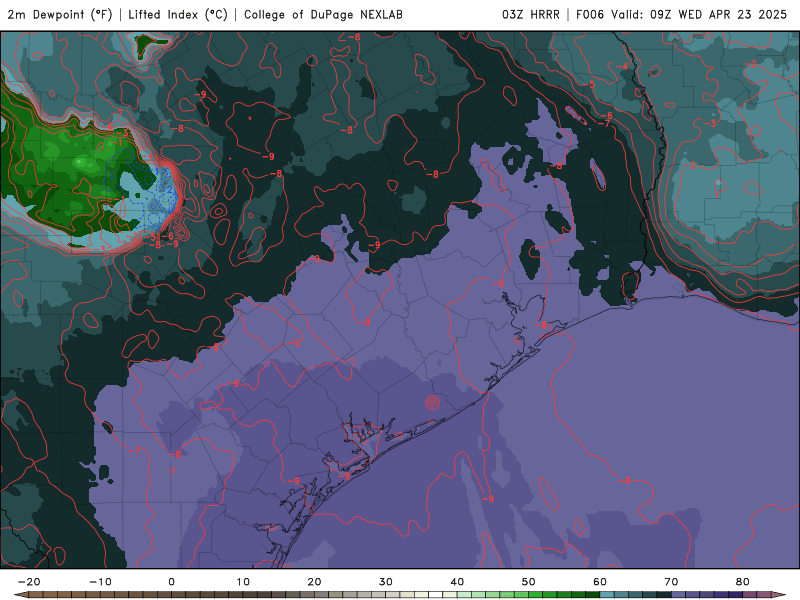Click the "F006 Valid: 09Z WED APR 23 2025" text
Viewport: 800px width, 600px height.
point(682,14)
